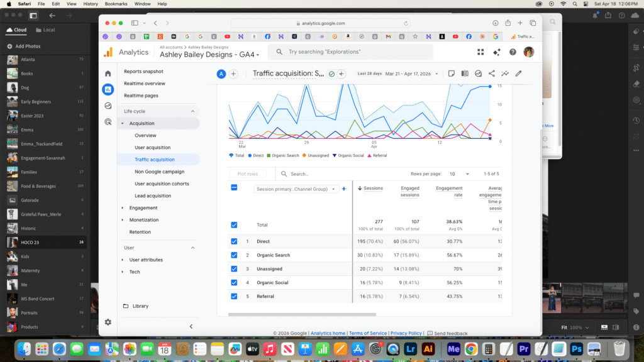This screenshot has width=644, height=362.
Task: Open Lightroom Classic in the Dock
Action: (410, 349)
